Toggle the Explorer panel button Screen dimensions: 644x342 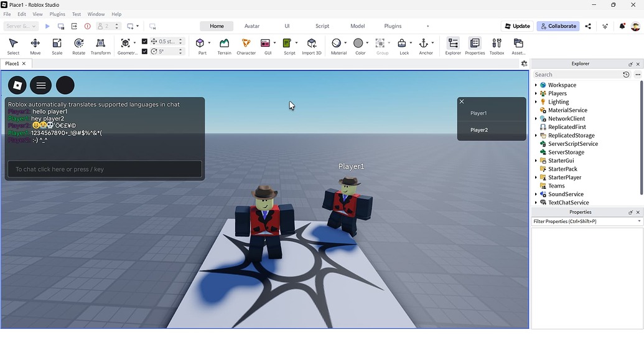pos(453,46)
